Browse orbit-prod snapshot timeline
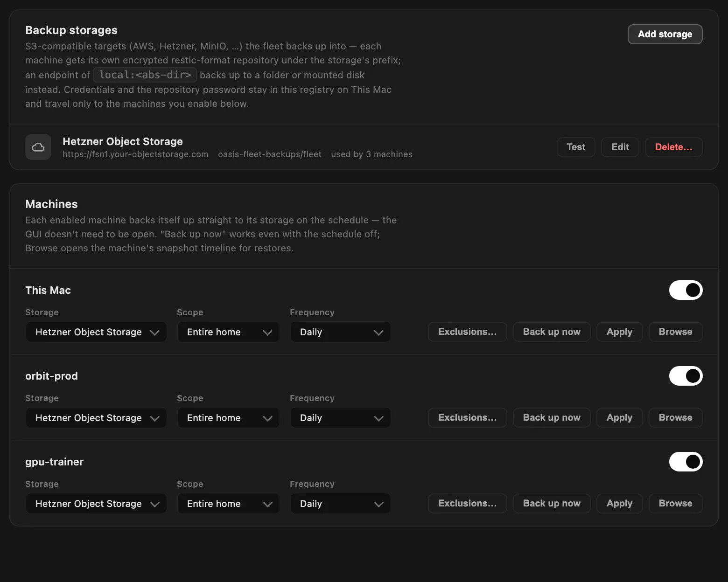This screenshot has height=582, width=728. [x=676, y=417]
